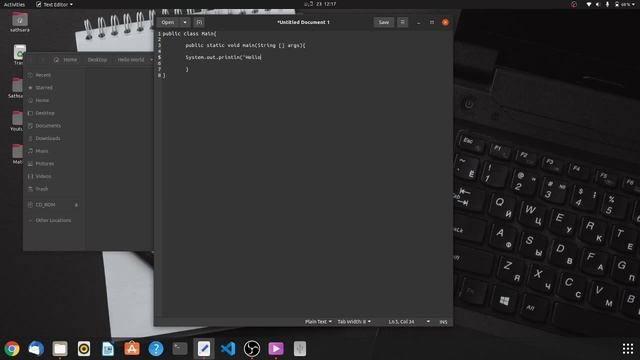Viewport: 640px width, 360px height.
Task: Open Other Locations in Files sidebar
Action: (53, 220)
